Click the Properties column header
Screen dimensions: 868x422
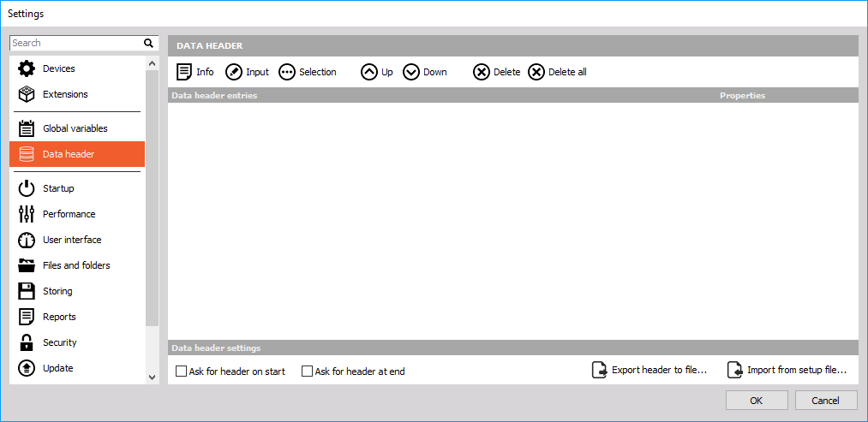(x=742, y=96)
